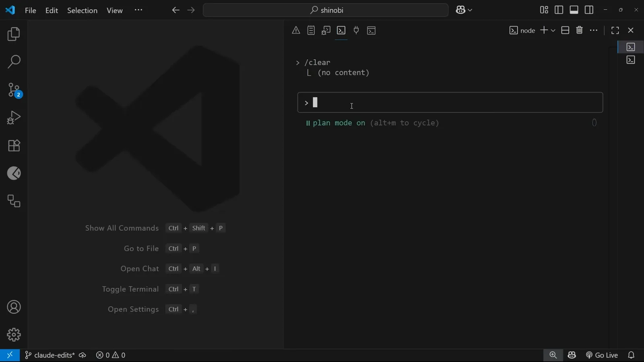Split the terminal
This screenshot has width=644, height=362.
point(565,30)
